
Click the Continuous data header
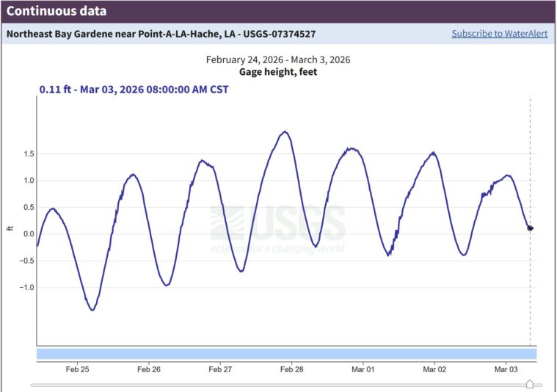(57, 11)
